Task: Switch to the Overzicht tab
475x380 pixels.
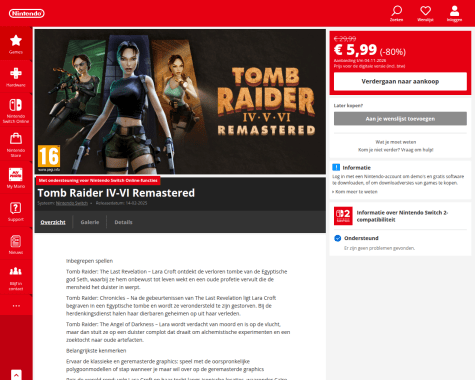Action: (53, 222)
